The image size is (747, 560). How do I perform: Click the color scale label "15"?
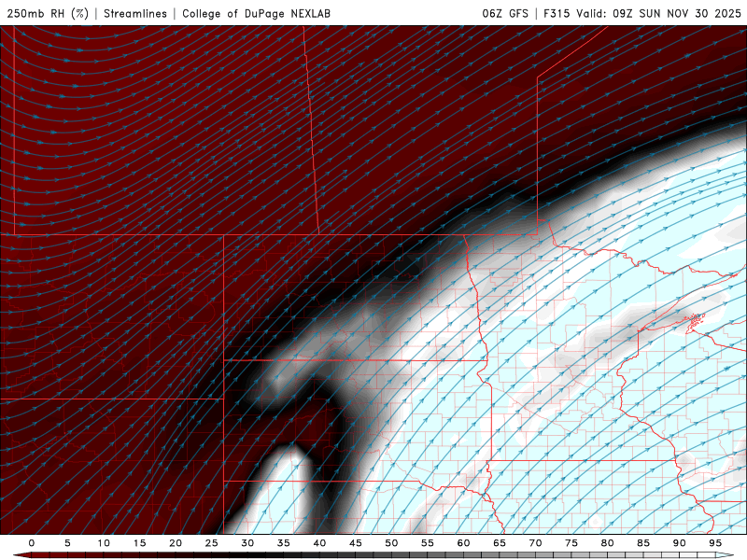coord(139,543)
